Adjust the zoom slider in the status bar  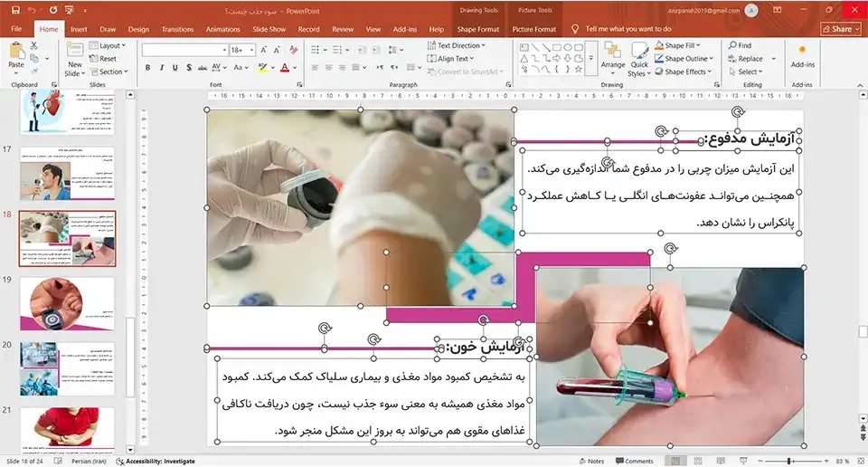tap(788, 461)
